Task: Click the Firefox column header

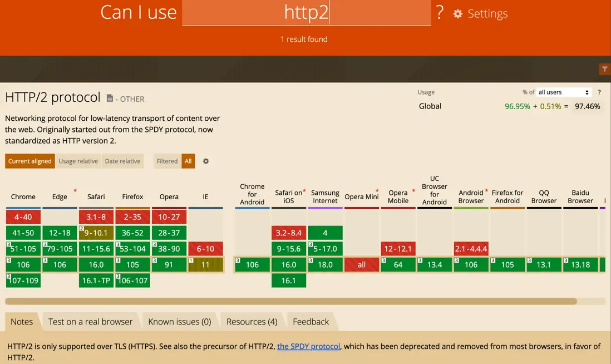Action: point(132,197)
